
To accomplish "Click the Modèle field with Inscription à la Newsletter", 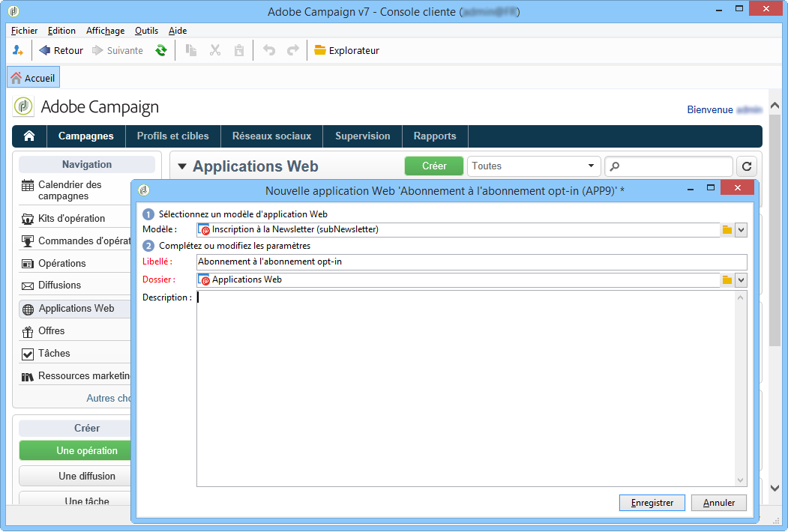I will tap(458, 229).
